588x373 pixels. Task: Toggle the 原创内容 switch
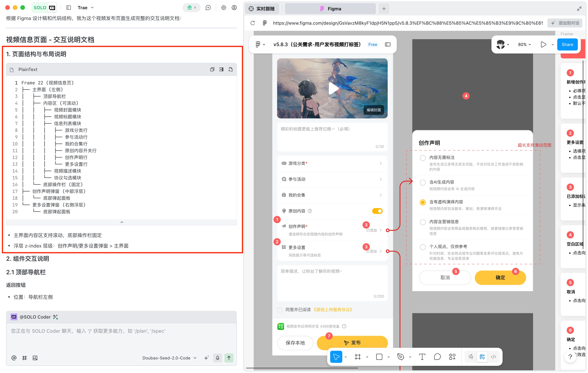[377, 211]
